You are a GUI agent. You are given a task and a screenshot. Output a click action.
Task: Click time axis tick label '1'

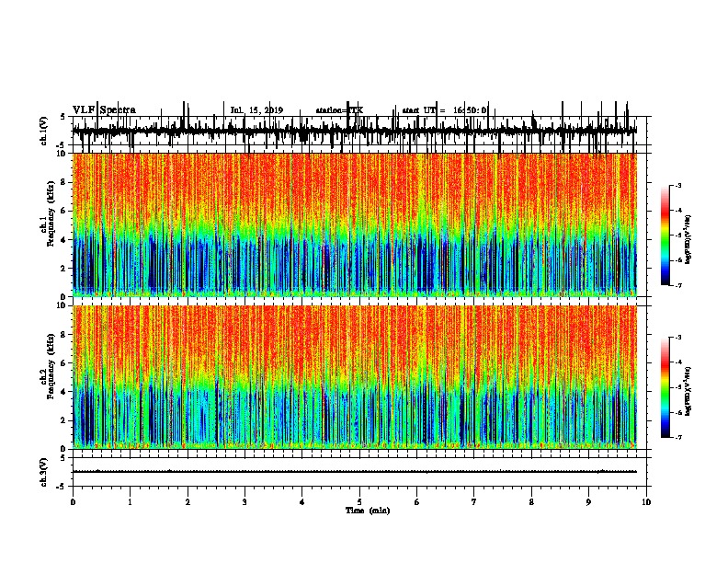click(x=130, y=502)
